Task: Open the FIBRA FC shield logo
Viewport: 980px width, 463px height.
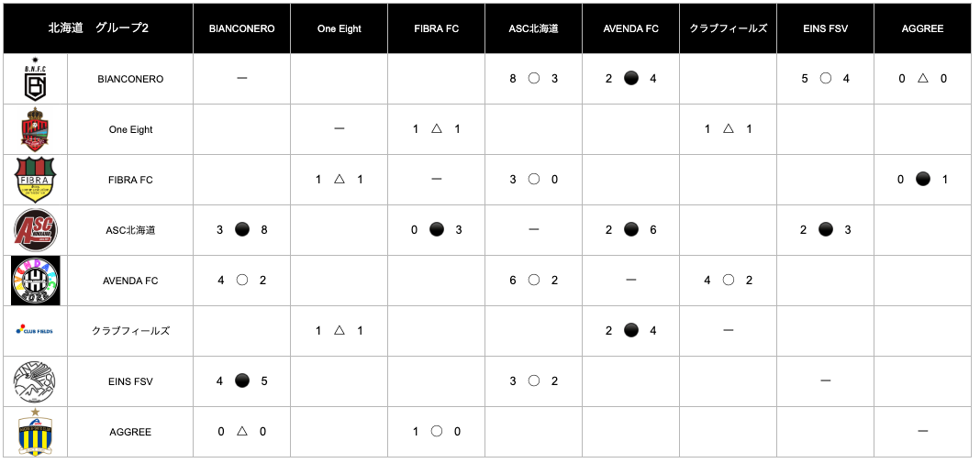Action: pyautogui.click(x=35, y=180)
